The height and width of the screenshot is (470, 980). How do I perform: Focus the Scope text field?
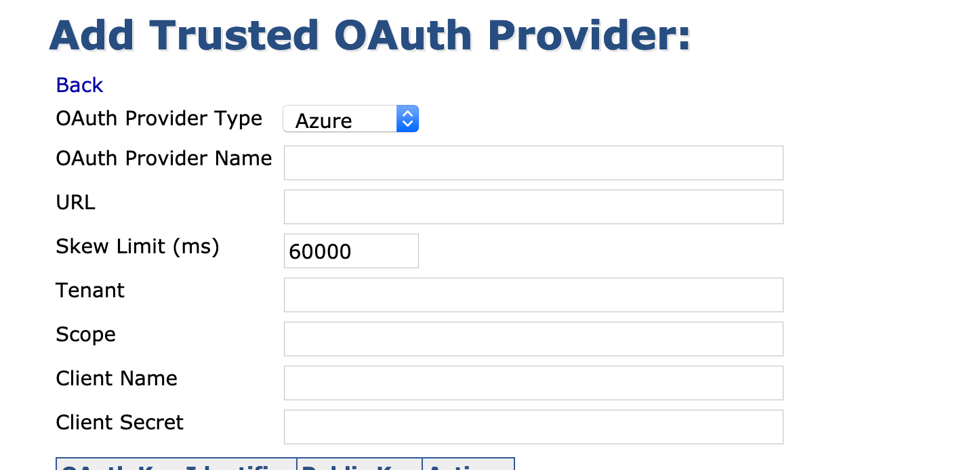pos(533,339)
